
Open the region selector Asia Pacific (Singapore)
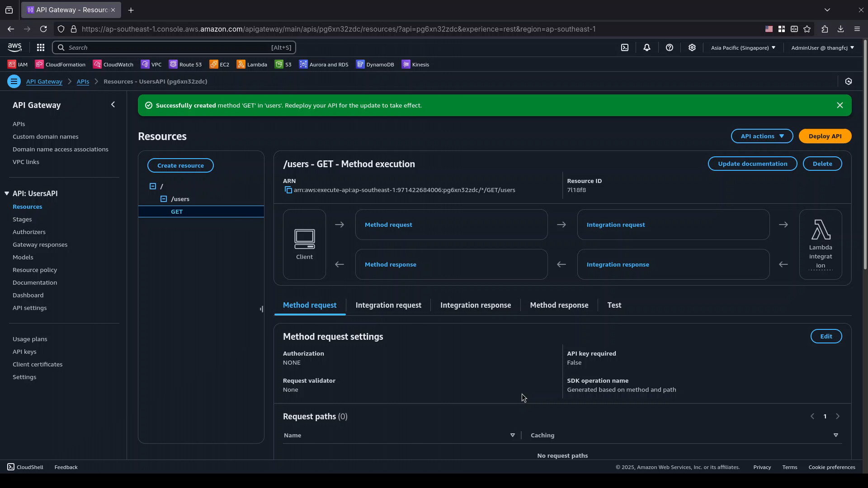point(743,47)
